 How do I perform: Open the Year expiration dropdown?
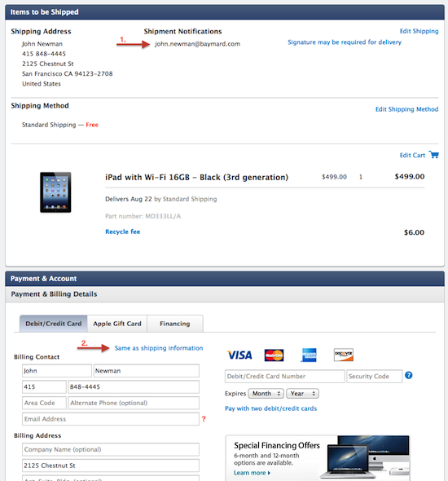[x=302, y=394]
